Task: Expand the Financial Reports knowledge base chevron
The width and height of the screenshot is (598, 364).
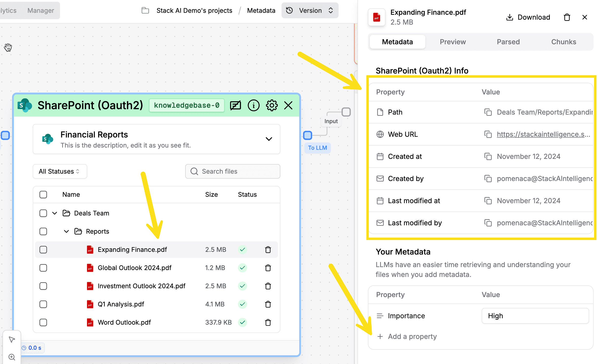Action: (269, 139)
